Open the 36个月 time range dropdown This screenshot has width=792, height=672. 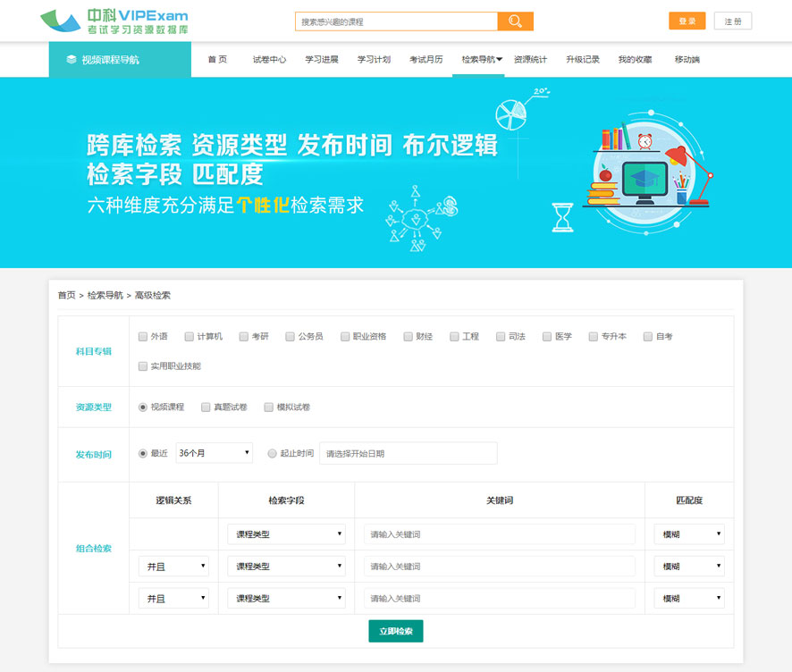click(x=214, y=454)
